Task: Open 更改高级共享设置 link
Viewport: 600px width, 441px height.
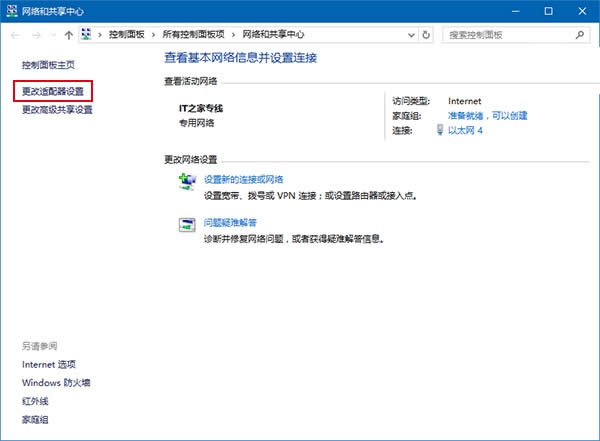Action: [57, 110]
